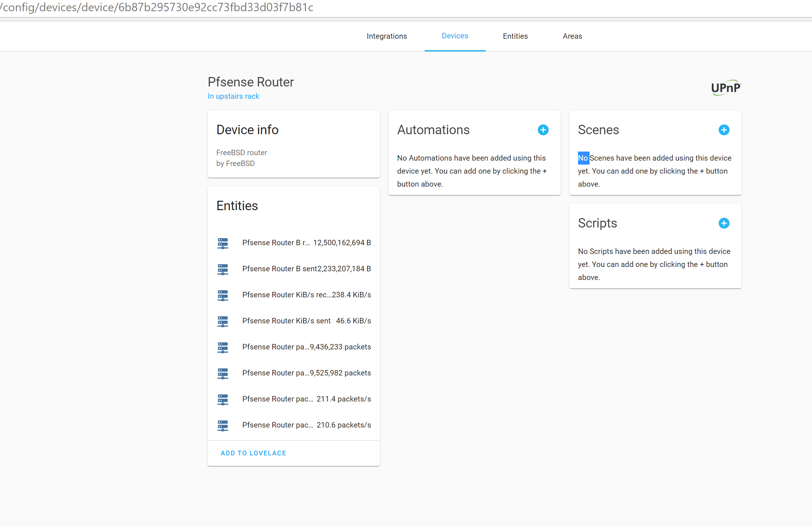The image size is (812, 527).
Task: Click server icon beside 238.4 KiB/s entity
Action: pos(223,295)
